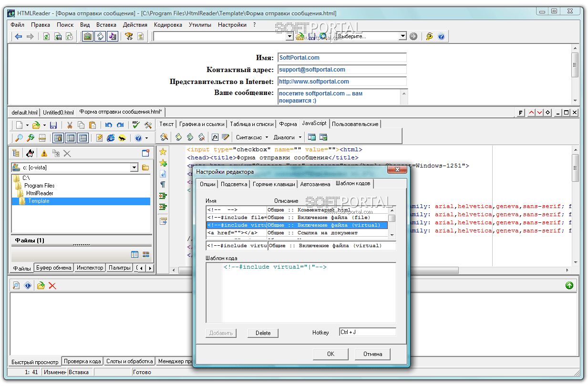Click the Save (floppy disk) icon

coord(53,125)
